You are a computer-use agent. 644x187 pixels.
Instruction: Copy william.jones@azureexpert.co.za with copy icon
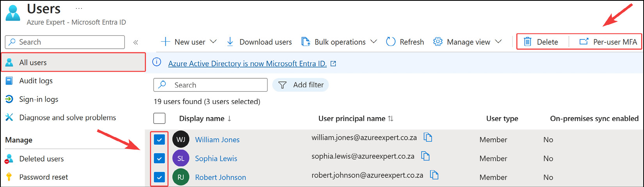[428, 138]
